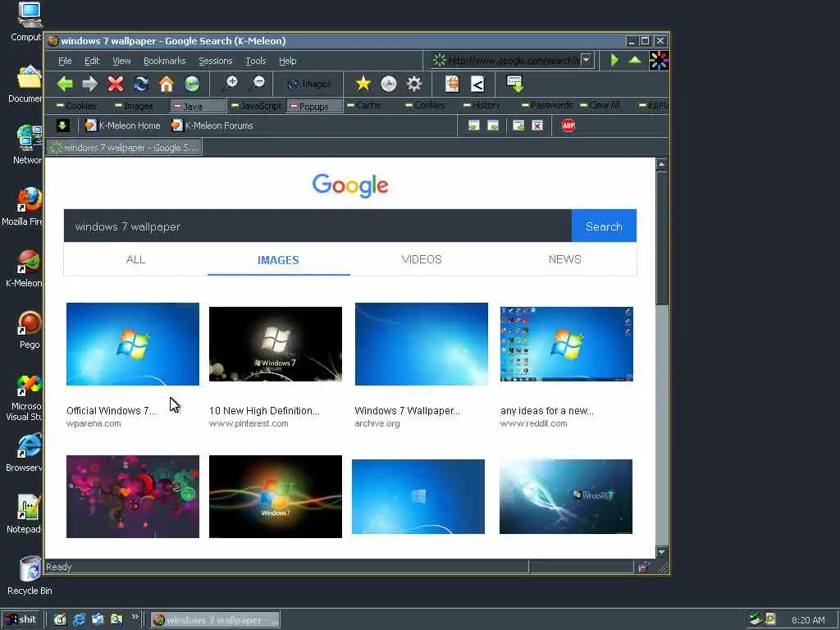This screenshot has height=630, width=840.
Task: Click the orange page-source icon in the toolbar
Action: (x=452, y=84)
